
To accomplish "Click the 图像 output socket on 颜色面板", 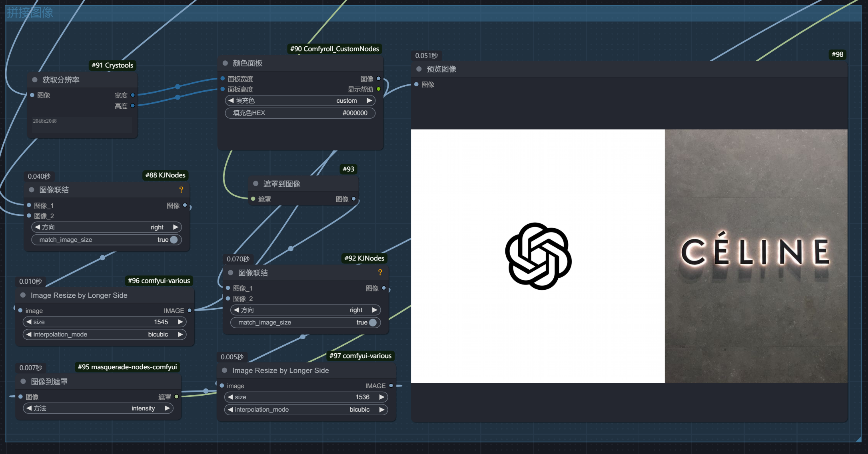I will click(379, 79).
